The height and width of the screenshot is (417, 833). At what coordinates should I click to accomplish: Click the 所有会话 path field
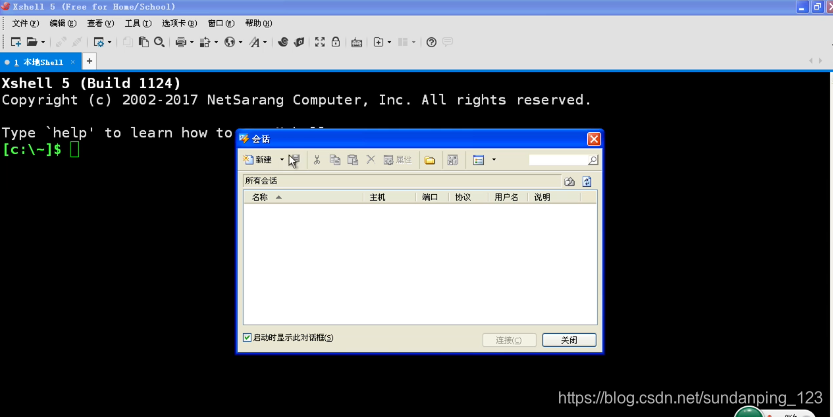click(x=402, y=181)
